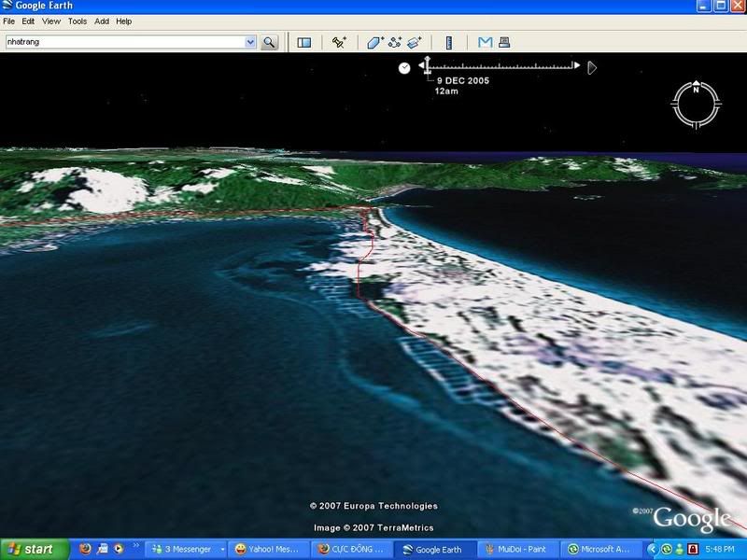747x560 pixels.
Task: Click the Image © 2007 TerraMetrics text
Action: tap(373, 527)
